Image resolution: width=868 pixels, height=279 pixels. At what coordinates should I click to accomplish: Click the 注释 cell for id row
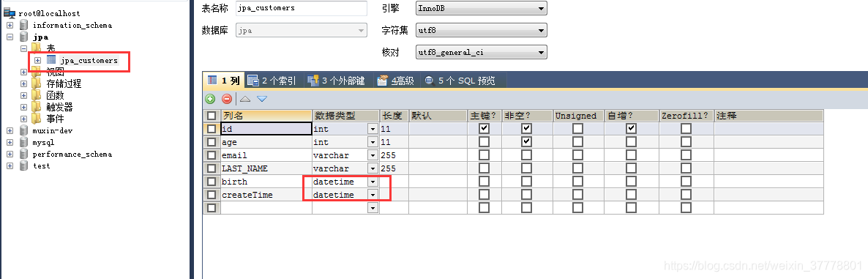[768, 128]
